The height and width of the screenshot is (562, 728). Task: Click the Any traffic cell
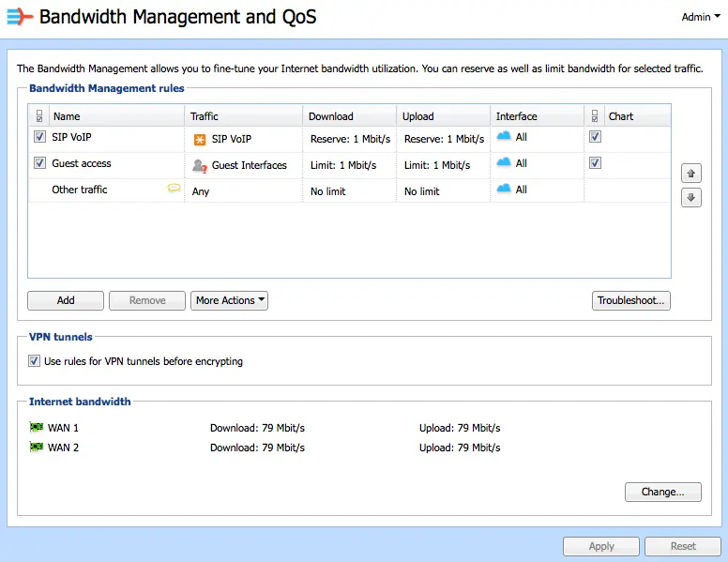243,191
